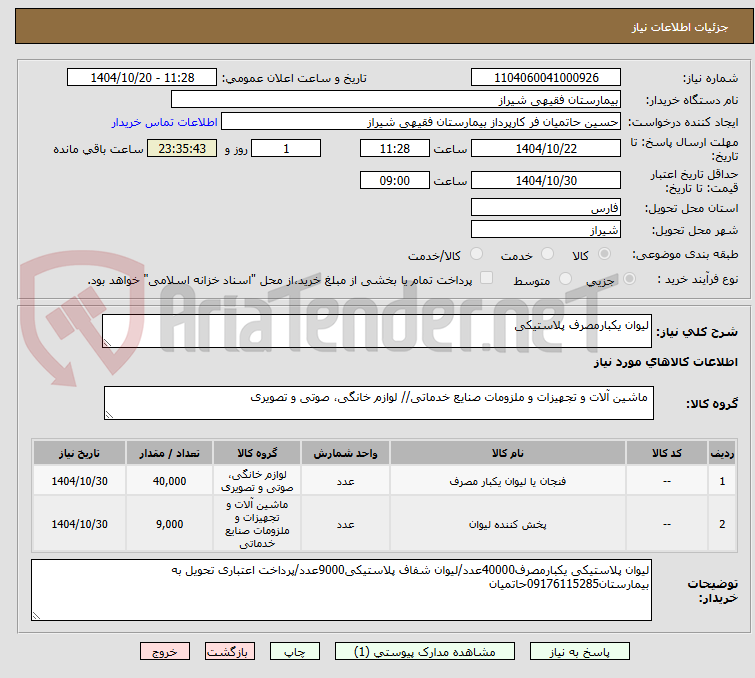The height and width of the screenshot is (678, 755).
Task: Click the 'جزئیات اطلاعات نیاز' page header
Action: click(679, 27)
